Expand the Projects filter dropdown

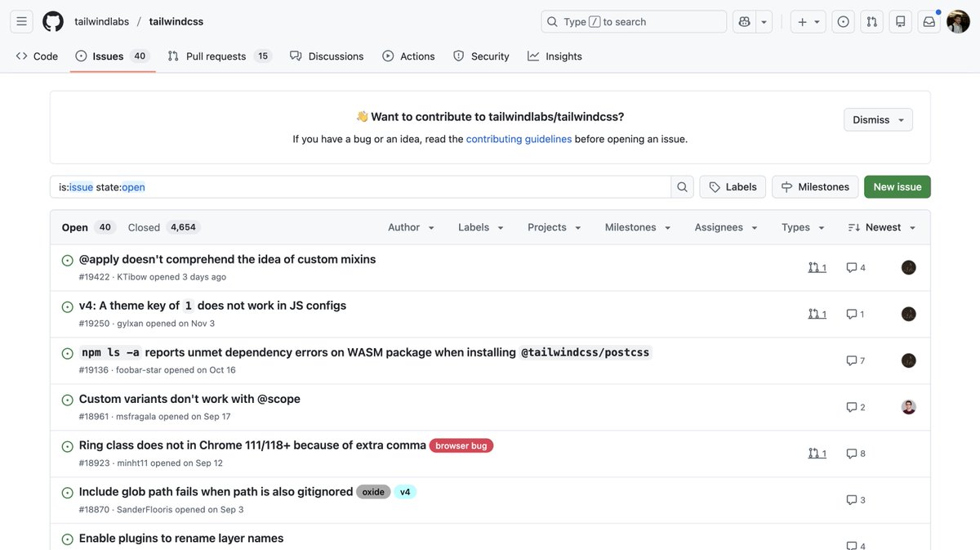tap(555, 227)
